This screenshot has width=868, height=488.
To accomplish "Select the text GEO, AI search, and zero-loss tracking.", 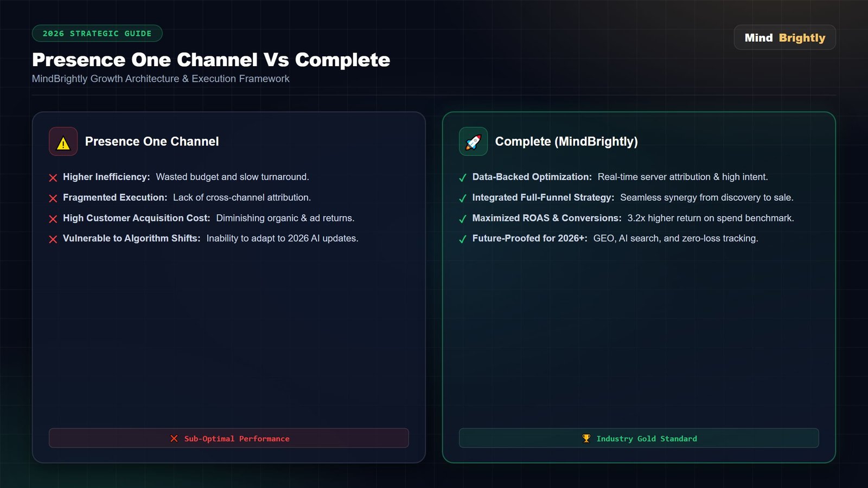I will pos(676,238).
